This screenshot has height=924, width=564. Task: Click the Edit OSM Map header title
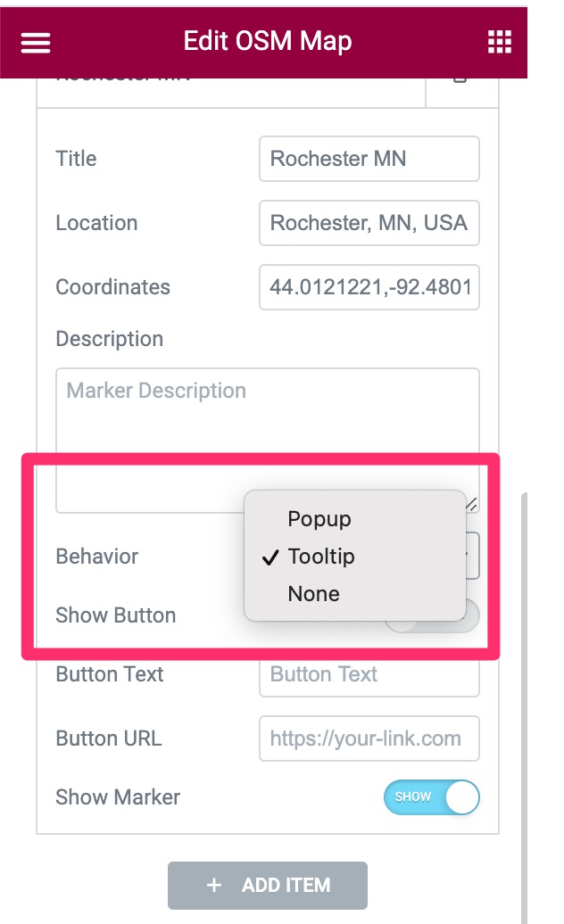pos(267,41)
